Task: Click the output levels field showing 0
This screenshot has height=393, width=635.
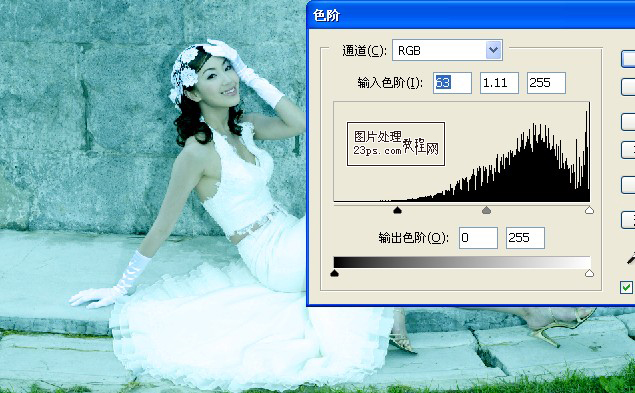Action: click(x=478, y=238)
